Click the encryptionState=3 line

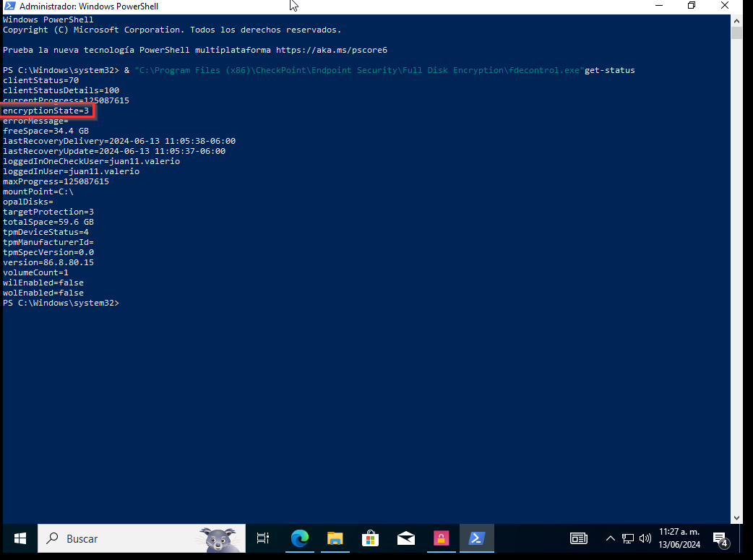click(46, 111)
